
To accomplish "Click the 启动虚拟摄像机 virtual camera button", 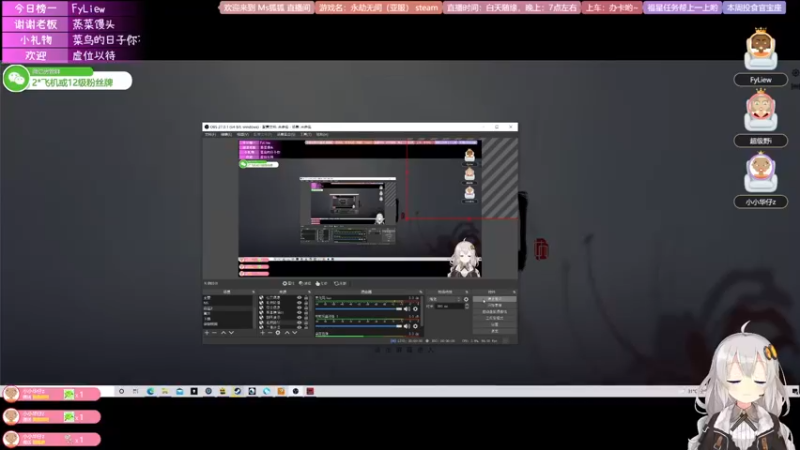I will (x=494, y=312).
